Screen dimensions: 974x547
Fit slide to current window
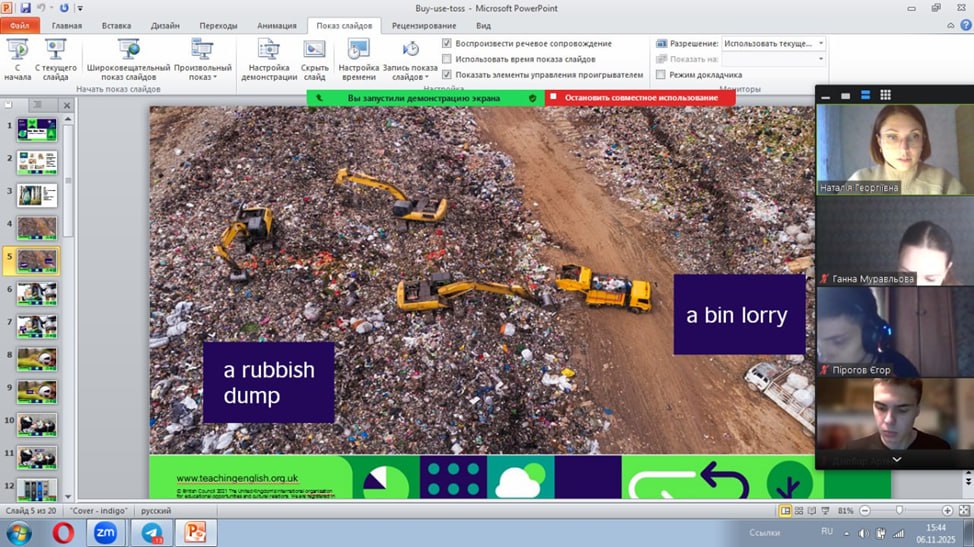[964, 510]
